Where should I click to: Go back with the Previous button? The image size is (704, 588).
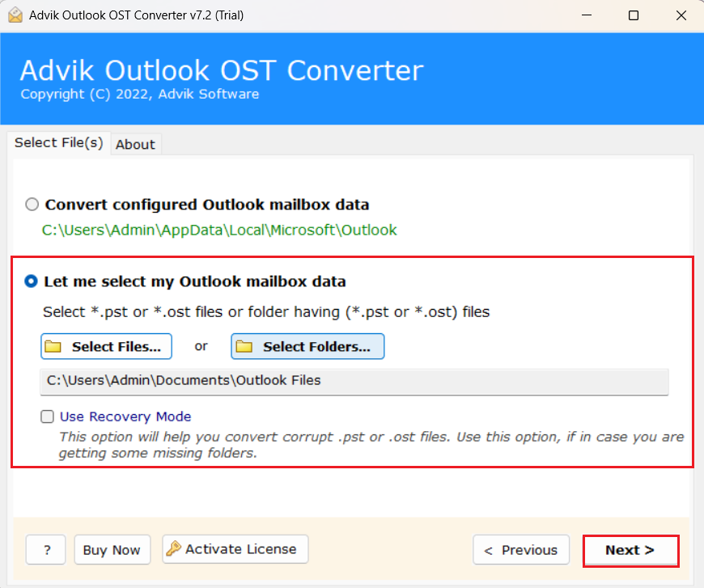521,550
